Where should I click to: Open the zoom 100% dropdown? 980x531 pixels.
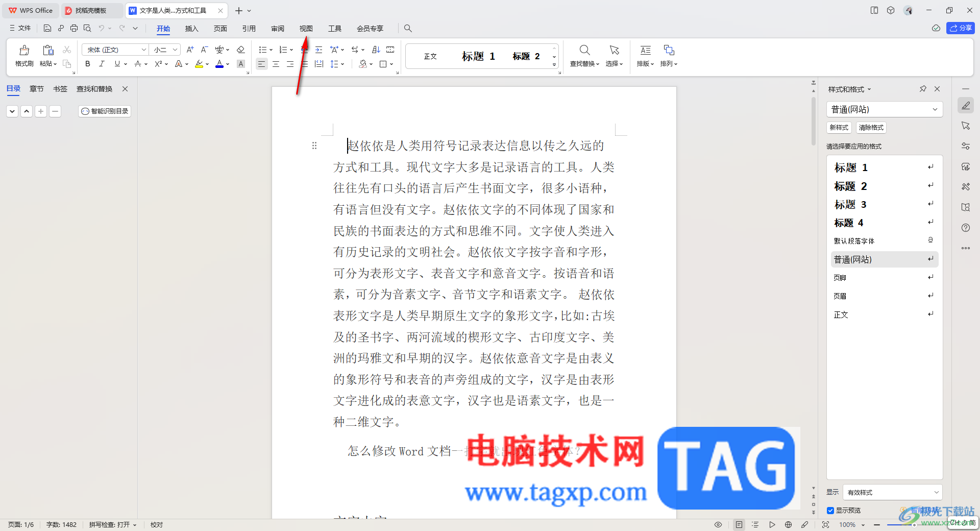[x=863, y=525]
